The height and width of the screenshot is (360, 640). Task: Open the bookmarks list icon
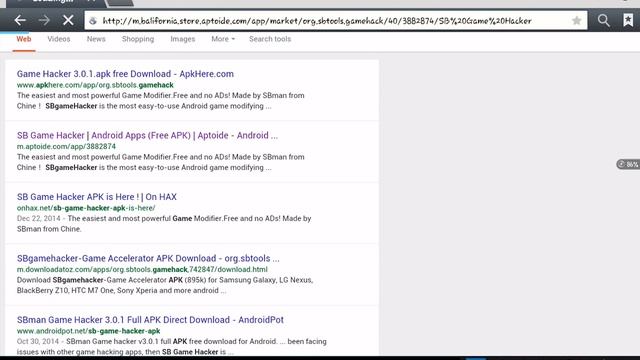pyautogui.click(x=628, y=20)
